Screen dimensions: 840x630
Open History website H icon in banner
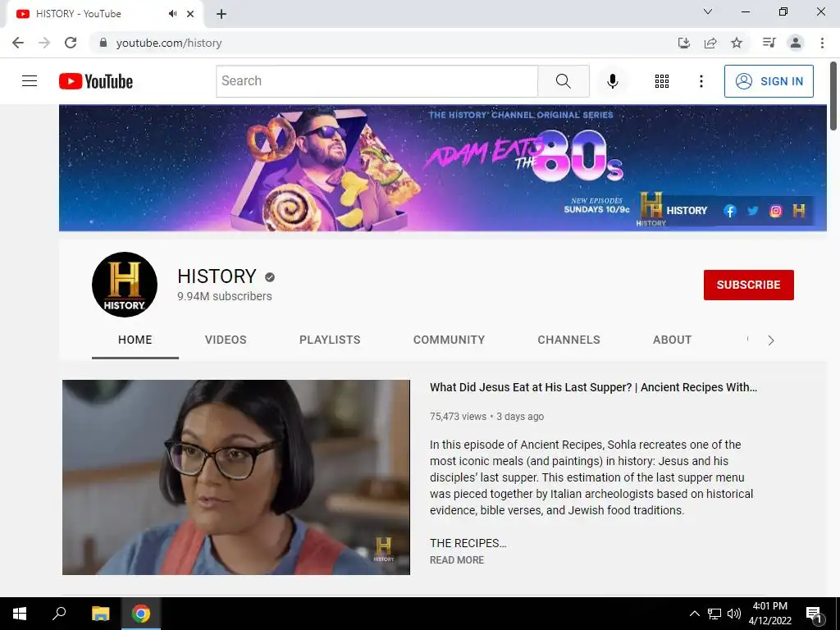(799, 211)
